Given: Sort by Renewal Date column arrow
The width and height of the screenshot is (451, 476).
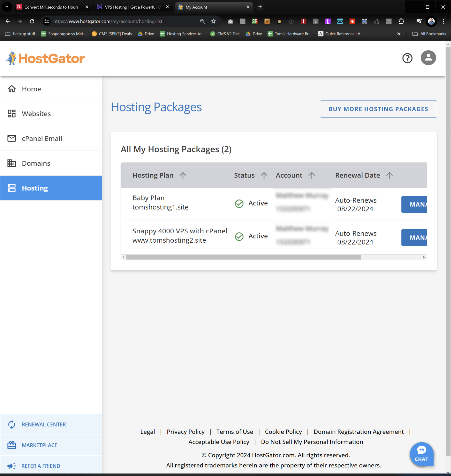Looking at the screenshot, I should coord(390,175).
